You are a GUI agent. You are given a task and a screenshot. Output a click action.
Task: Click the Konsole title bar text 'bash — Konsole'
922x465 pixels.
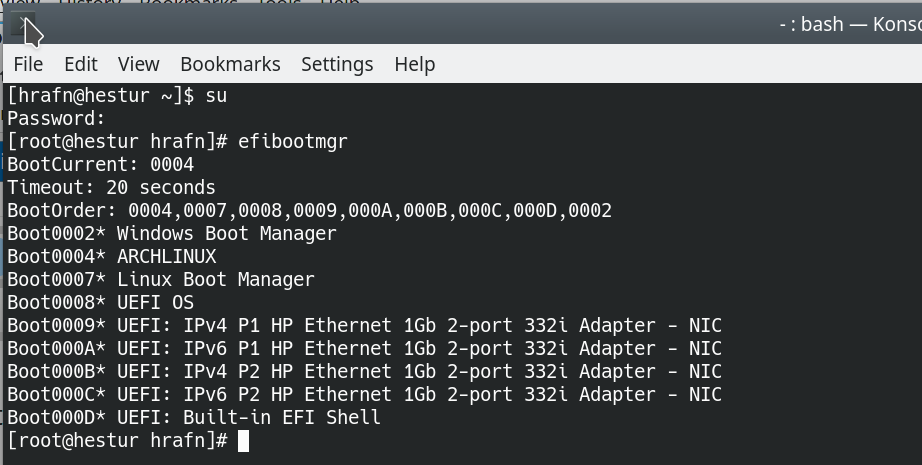click(x=861, y=24)
